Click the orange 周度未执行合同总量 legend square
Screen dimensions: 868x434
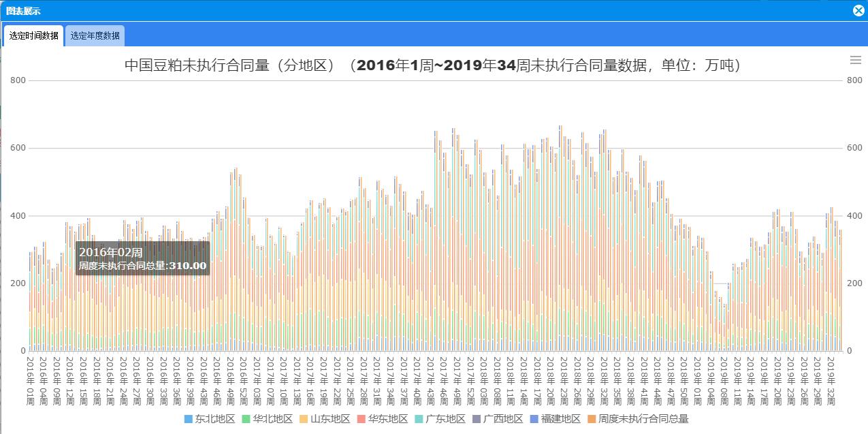pos(592,419)
